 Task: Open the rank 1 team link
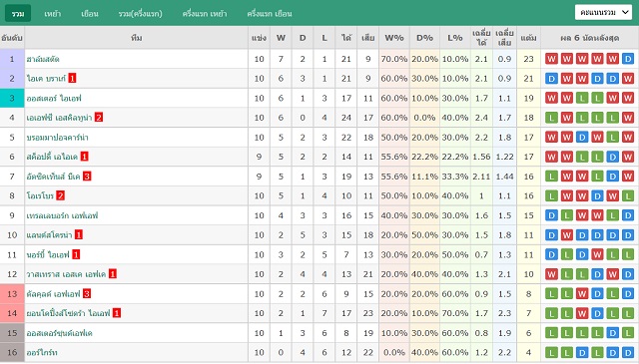(43, 59)
